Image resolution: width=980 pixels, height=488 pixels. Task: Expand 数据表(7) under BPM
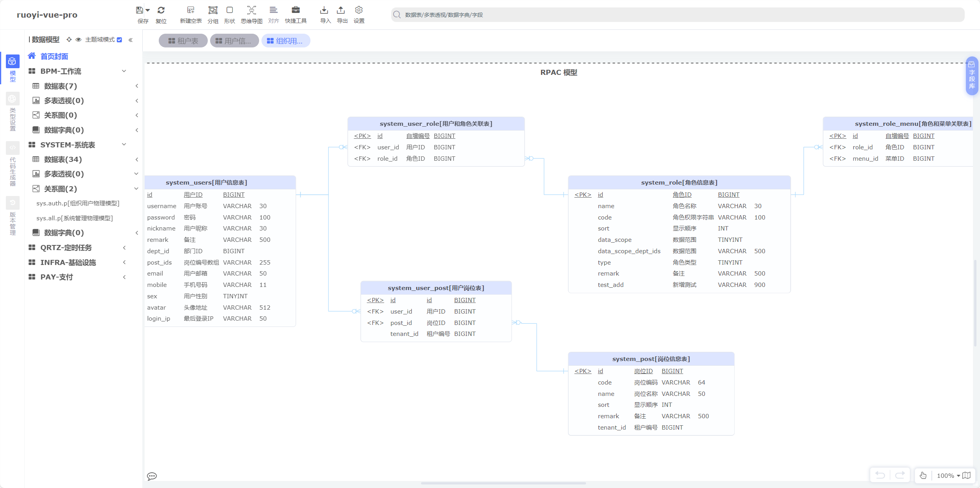[137, 86]
